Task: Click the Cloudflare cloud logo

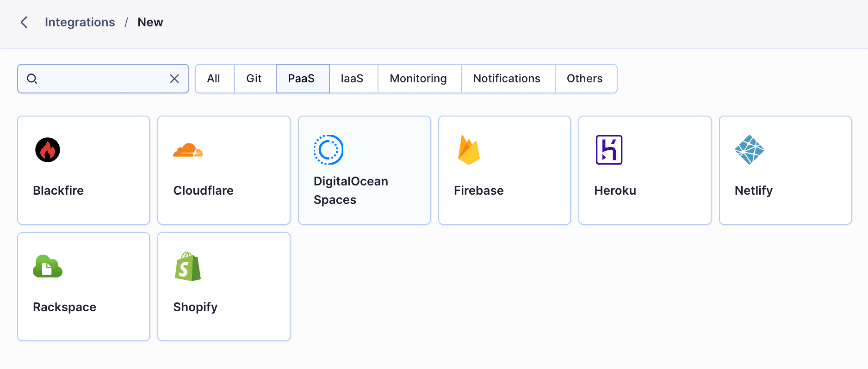Action: (x=188, y=150)
